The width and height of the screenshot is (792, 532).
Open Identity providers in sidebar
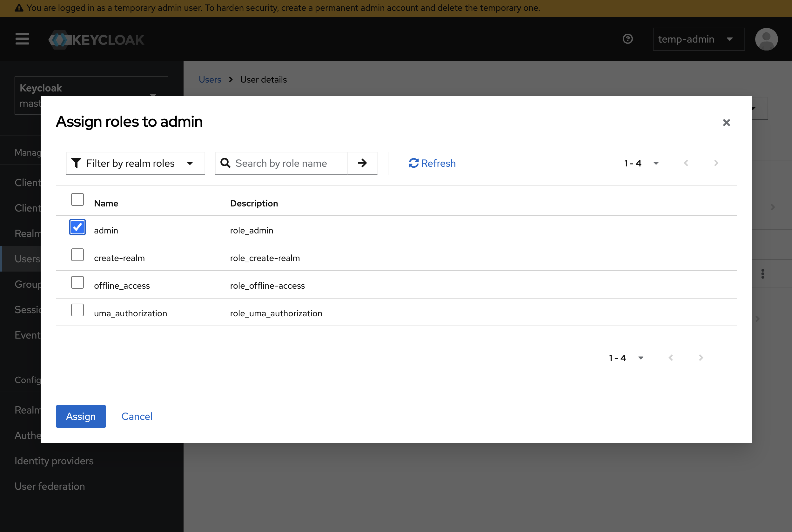(54, 461)
